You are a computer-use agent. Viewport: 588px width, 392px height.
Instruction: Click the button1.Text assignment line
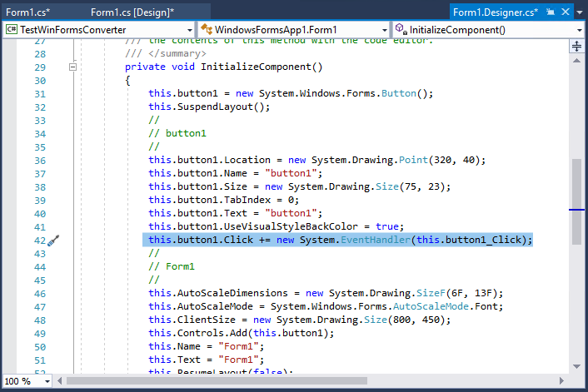coord(235,213)
